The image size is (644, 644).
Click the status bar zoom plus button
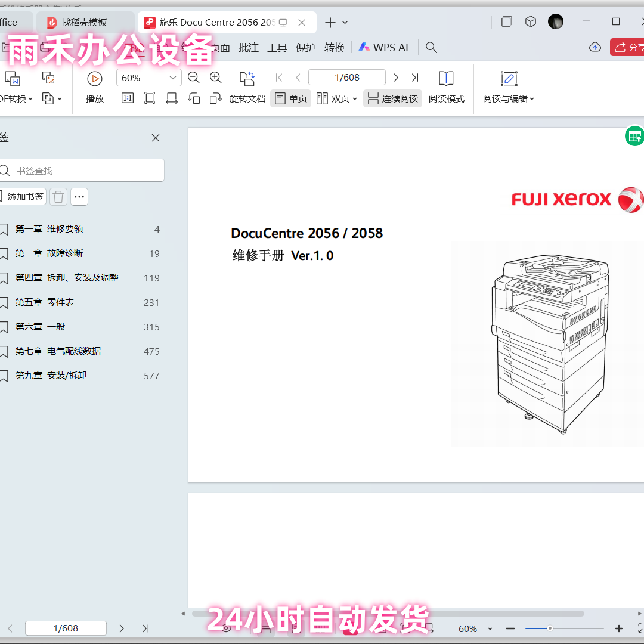pos(619,628)
